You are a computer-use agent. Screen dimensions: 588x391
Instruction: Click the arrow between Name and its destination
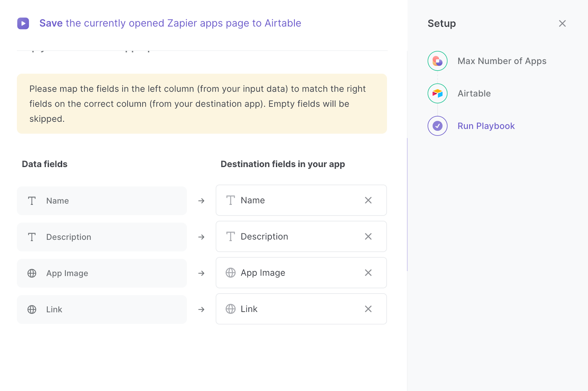pyautogui.click(x=201, y=201)
